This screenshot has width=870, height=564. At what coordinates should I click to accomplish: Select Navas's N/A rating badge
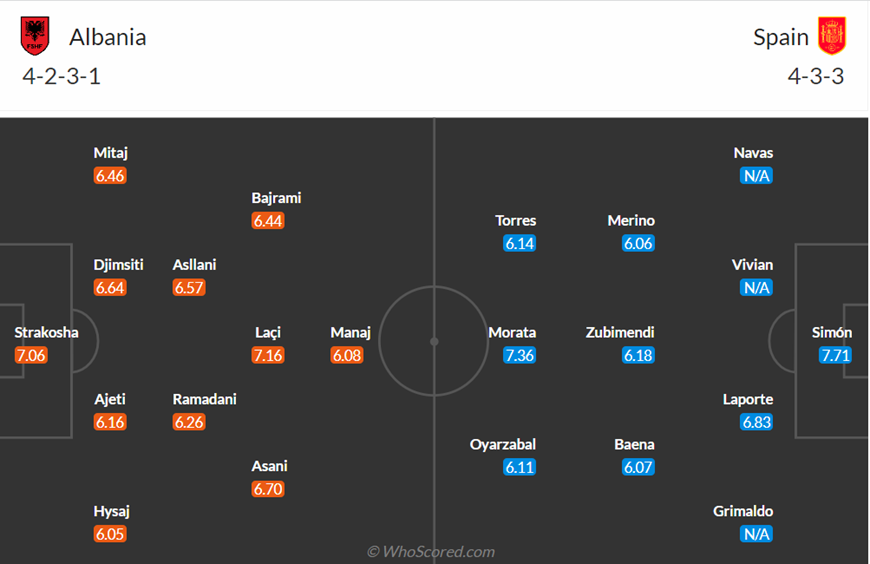click(756, 176)
